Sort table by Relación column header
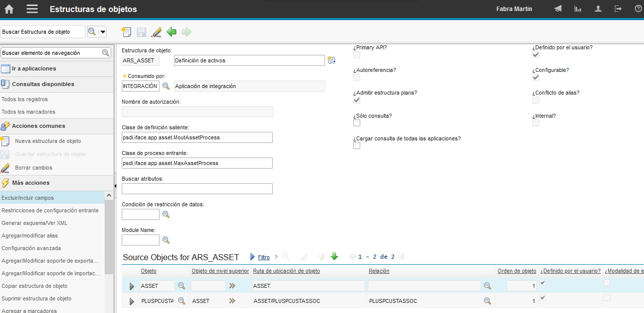644x313 pixels. tap(379, 271)
